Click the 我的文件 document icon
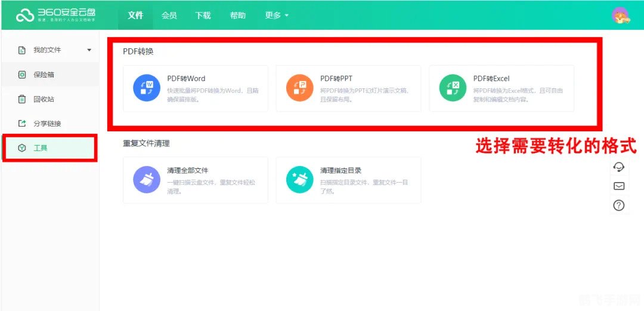This screenshot has height=311, width=644. (x=22, y=50)
